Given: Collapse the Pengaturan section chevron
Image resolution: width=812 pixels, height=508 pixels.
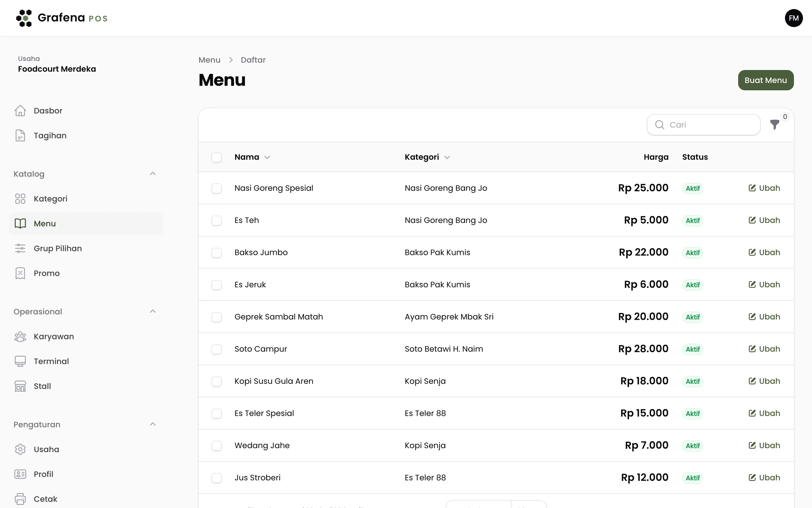Looking at the screenshot, I should (153, 424).
